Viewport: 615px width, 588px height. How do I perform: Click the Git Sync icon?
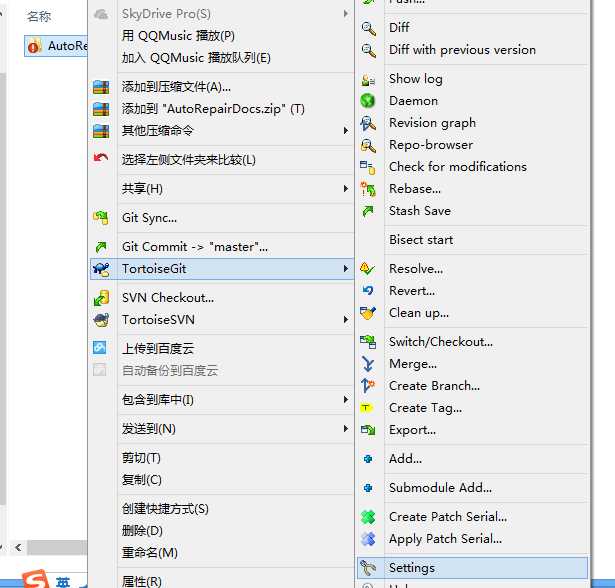coord(101,218)
